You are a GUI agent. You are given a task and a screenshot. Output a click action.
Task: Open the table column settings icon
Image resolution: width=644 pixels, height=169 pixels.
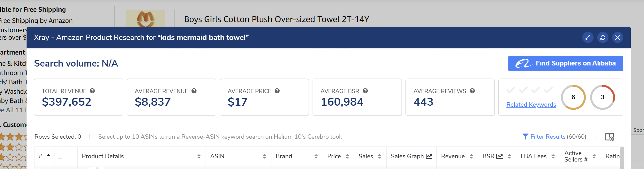[609, 137]
